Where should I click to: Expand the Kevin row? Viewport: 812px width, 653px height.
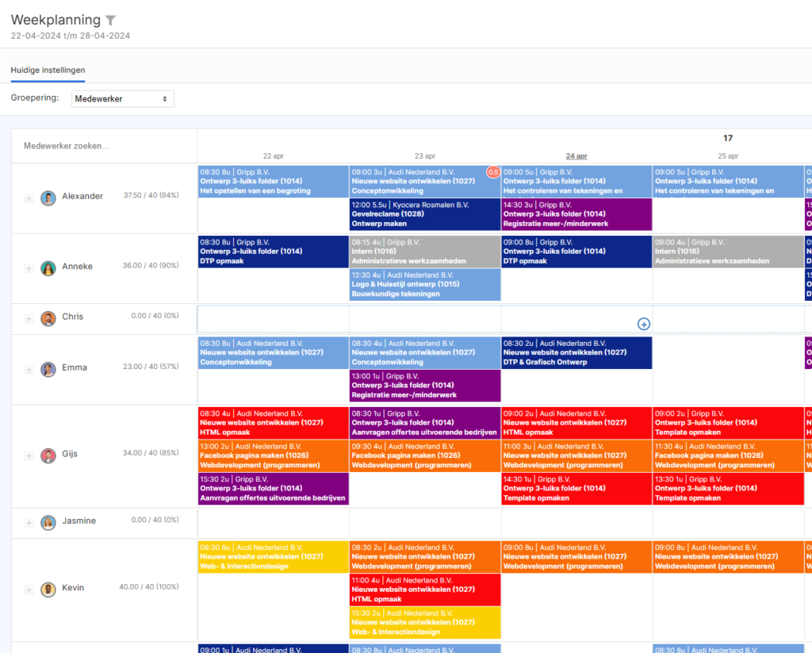29,590
